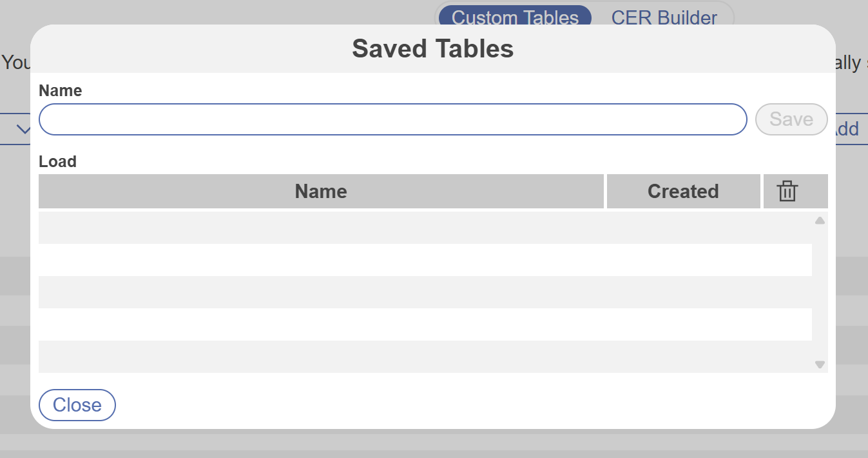Select the third row in saved tables list
The width and height of the screenshot is (868, 458).
(x=425, y=292)
